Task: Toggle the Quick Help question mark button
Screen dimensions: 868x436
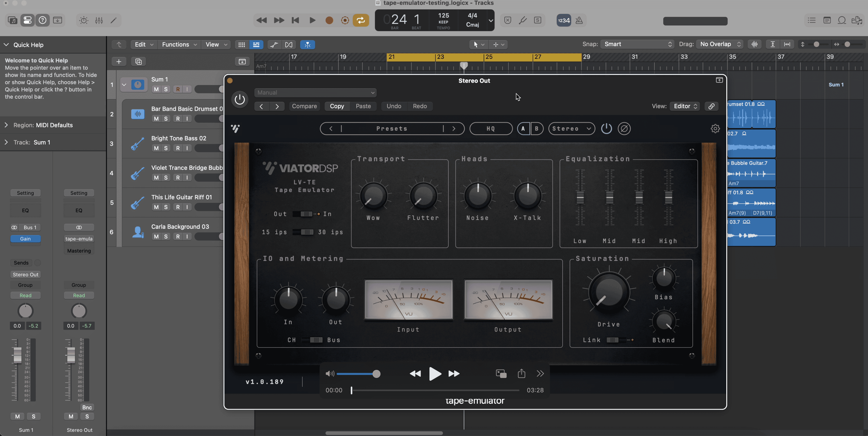Action: pyautogui.click(x=42, y=20)
